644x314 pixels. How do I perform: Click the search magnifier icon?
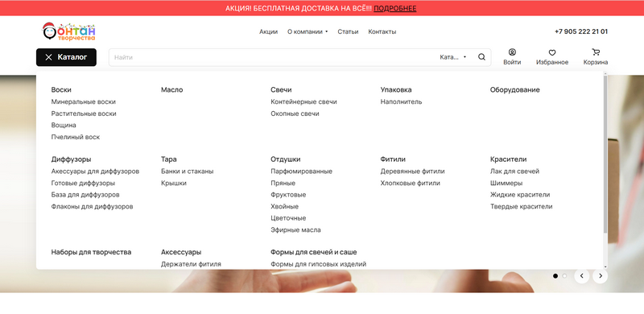click(481, 57)
